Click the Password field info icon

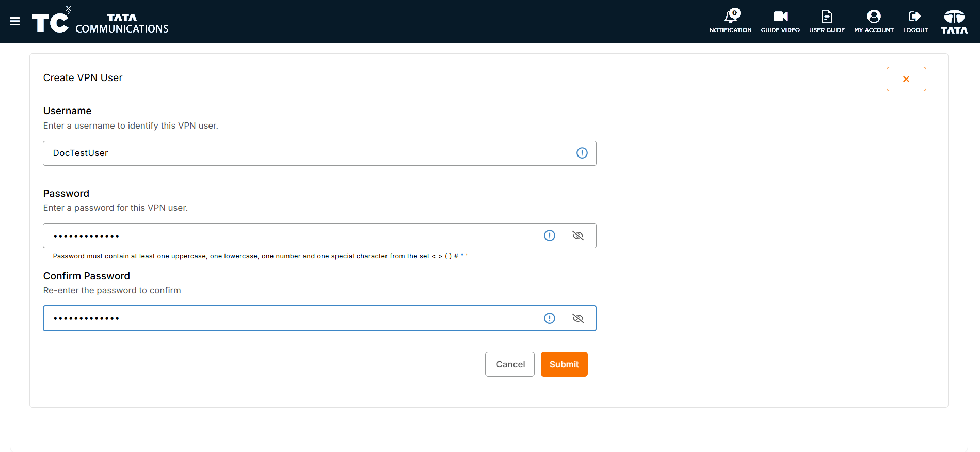[x=550, y=236]
